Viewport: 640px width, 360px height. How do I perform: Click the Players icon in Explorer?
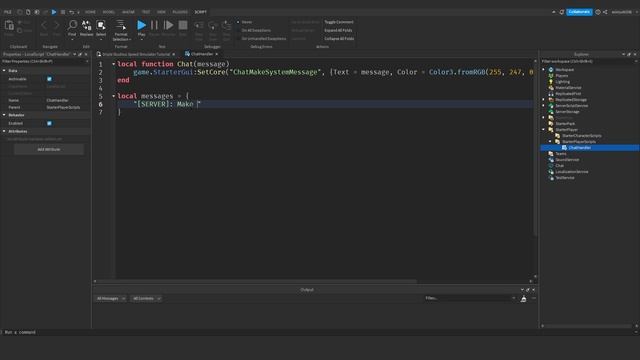pos(551,76)
